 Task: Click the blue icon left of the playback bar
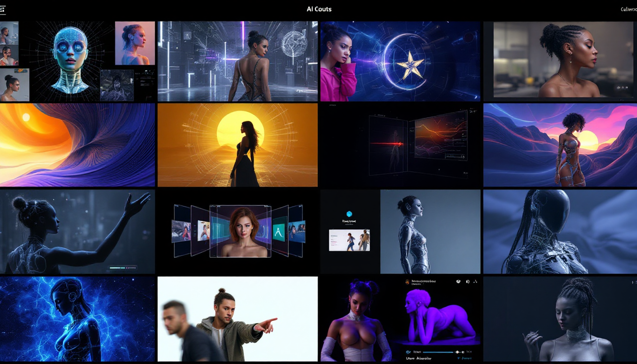tap(409, 352)
